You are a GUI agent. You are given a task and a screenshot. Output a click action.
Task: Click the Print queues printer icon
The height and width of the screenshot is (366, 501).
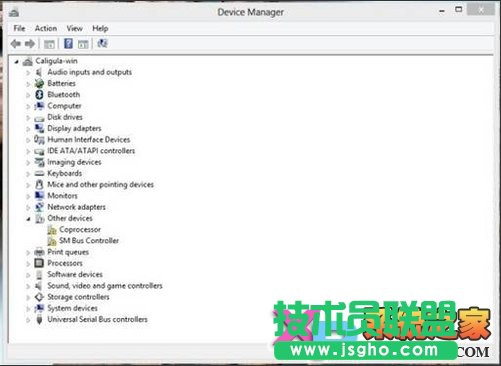[x=39, y=252]
